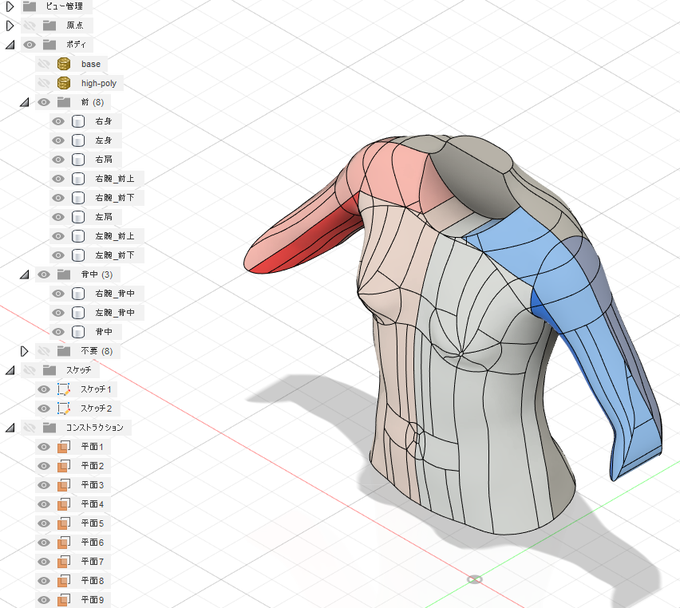Collapse the 前 (8) group
680x608 pixels.
25,102
